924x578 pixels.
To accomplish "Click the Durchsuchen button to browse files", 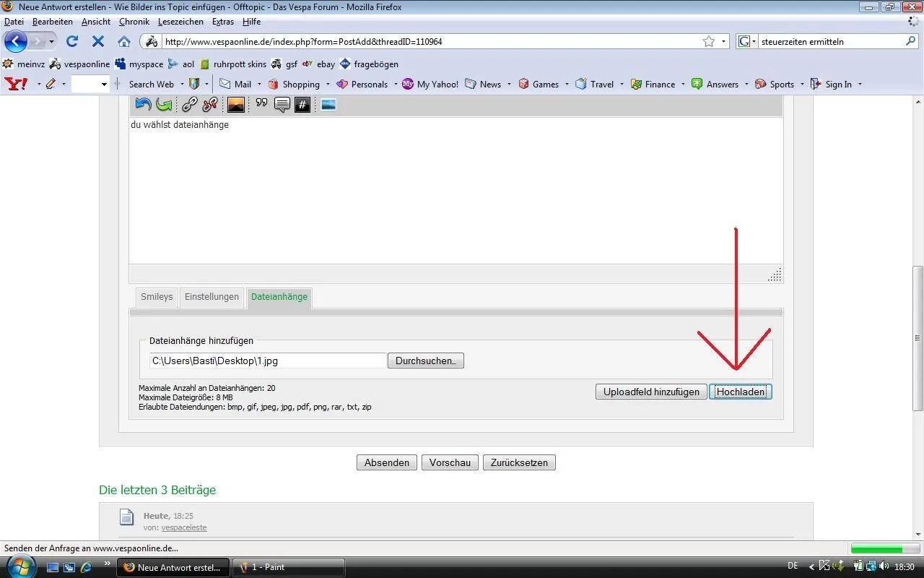I will (x=425, y=361).
